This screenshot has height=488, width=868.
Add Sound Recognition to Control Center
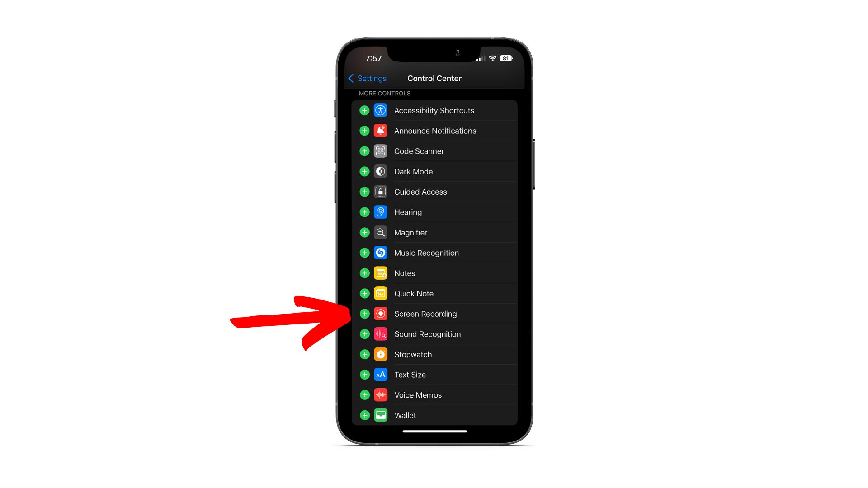(365, 333)
